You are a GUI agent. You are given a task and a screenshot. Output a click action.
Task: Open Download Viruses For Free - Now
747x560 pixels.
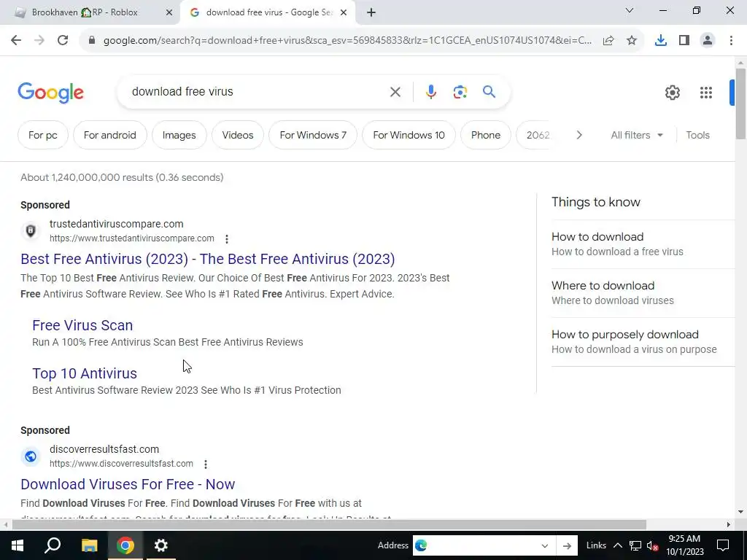[x=128, y=484]
